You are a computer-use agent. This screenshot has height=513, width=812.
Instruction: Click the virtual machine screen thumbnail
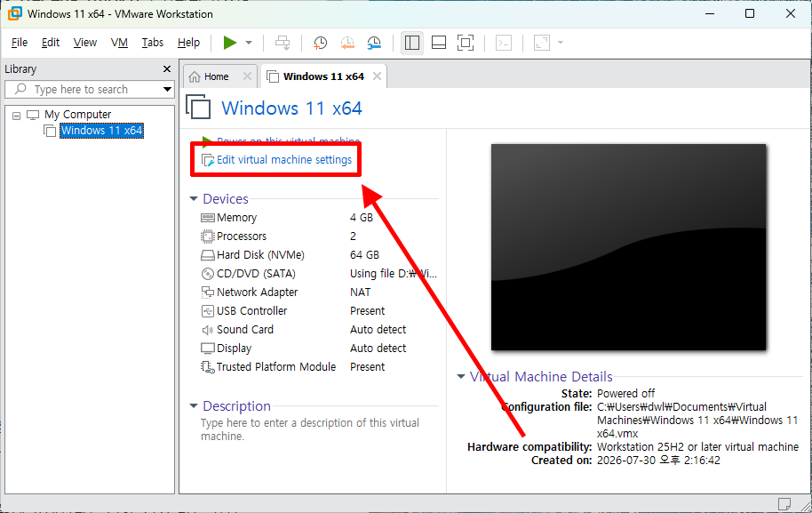(x=628, y=247)
